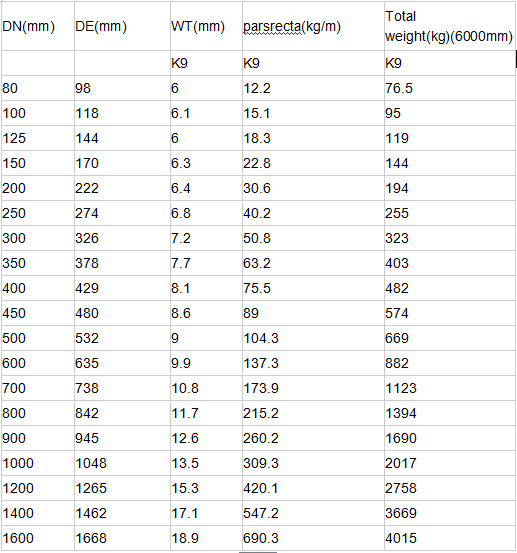The width and height of the screenshot is (517, 553).
Task: Click the total weight 255 cell
Action: [x=450, y=213]
